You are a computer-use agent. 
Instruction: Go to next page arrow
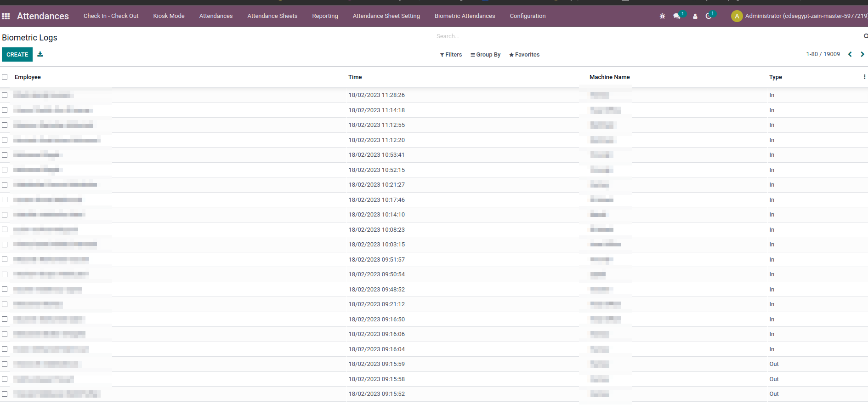[x=862, y=54]
